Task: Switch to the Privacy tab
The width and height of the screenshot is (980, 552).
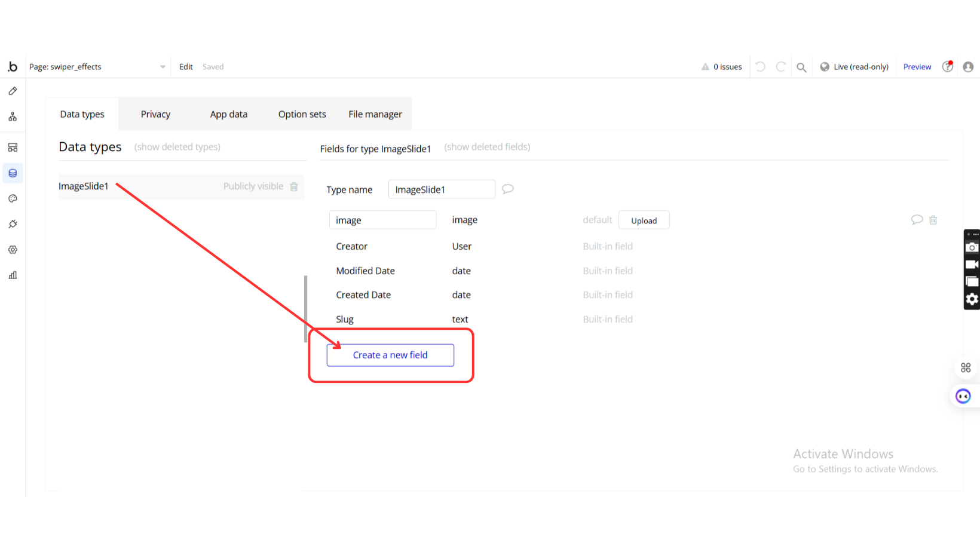Action: tap(155, 114)
